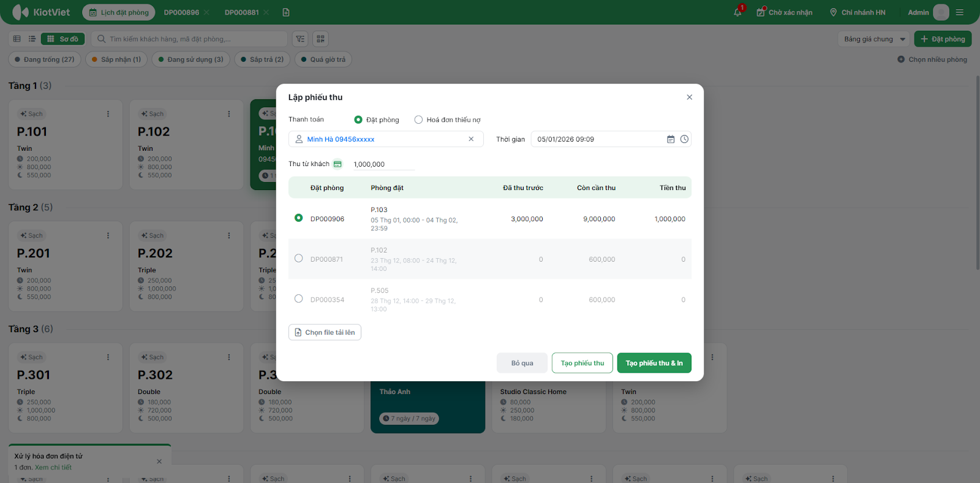The width and height of the screenshot is (980, 483).
Task: Toggle the Sắp trả (2) filter
Action: (262, 59)
